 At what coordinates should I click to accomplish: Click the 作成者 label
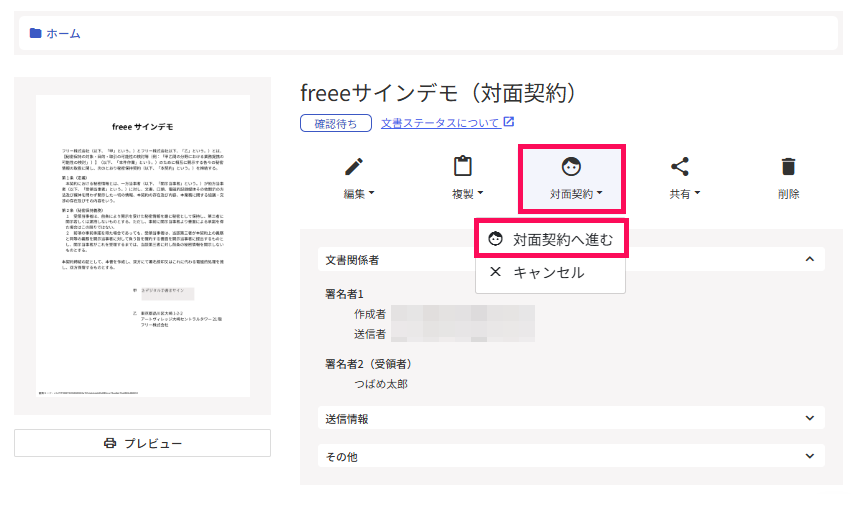(370, 314)
